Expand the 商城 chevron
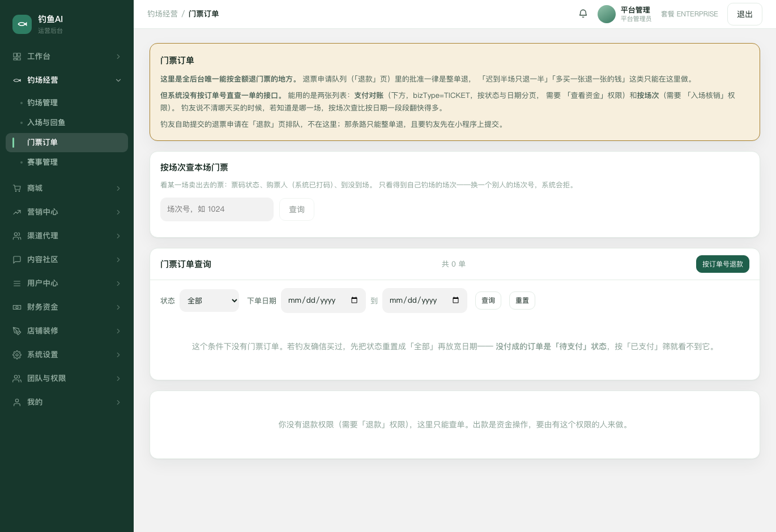This screenshot has width=776, height=532. [x=118, y=188]
